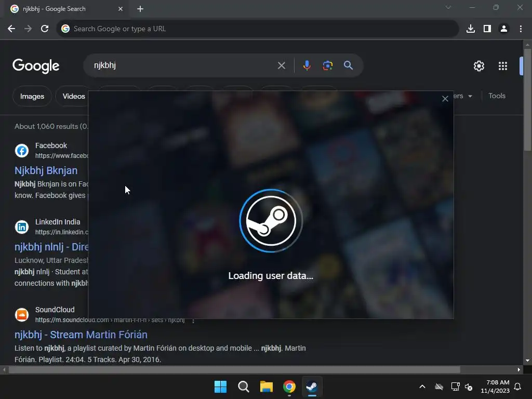This screenshot has height=399, width=532.
Task: Click the scroll down arrow
Action: coord(527,361)
